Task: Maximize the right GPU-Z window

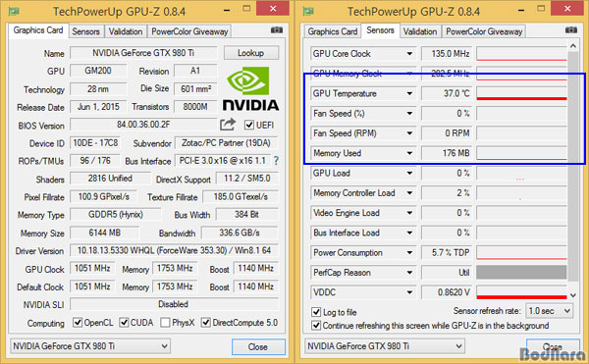Action: [x=541, y=8]
